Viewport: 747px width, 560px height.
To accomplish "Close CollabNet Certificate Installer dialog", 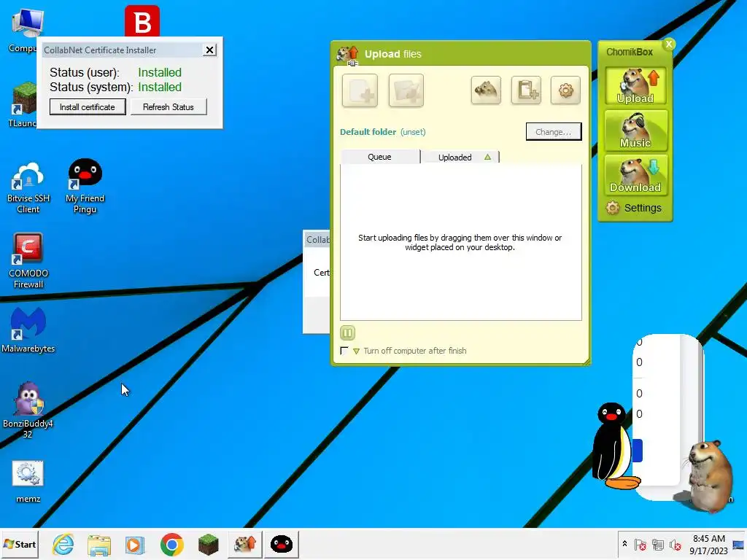I will click(209, 50).
